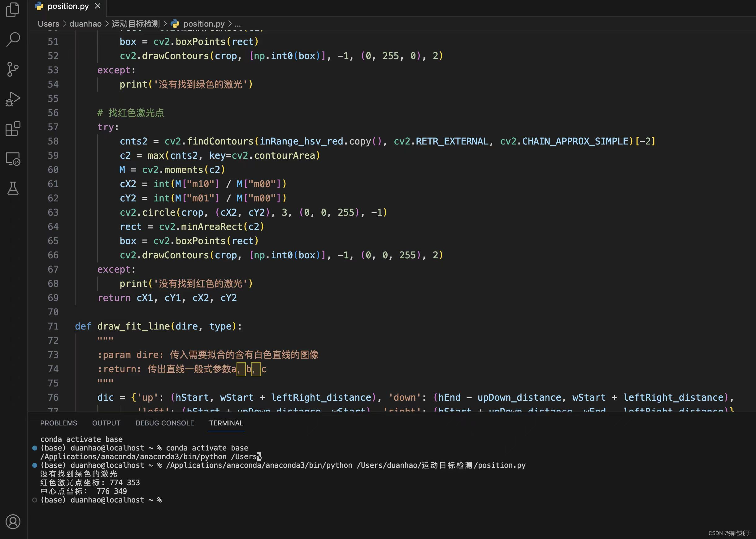756x539 pixels.
Task: Click terminal output '红色激光点坐标: 774 353'
Action: click(x=90, y=483)
